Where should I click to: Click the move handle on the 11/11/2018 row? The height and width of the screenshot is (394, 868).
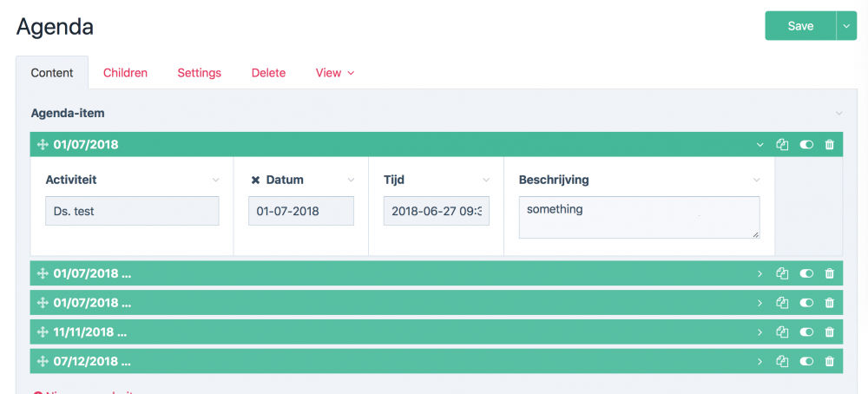pyautogui.click(x=42, y=332)
